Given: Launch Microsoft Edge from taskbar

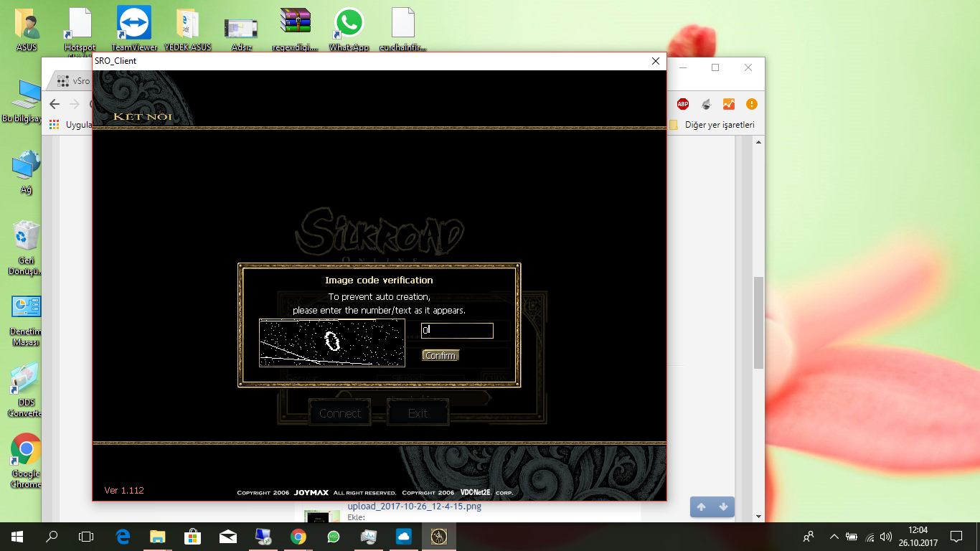Looking at the screenshot, I should pos(123,536).
